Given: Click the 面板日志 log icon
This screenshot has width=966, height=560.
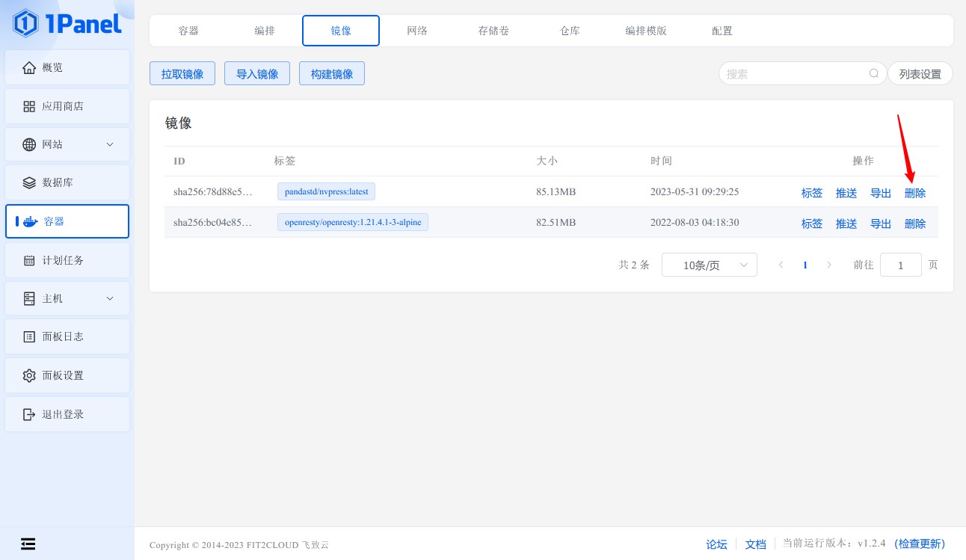Looking at the screenshot, I should pyautogui.click(x=29, y=336).
